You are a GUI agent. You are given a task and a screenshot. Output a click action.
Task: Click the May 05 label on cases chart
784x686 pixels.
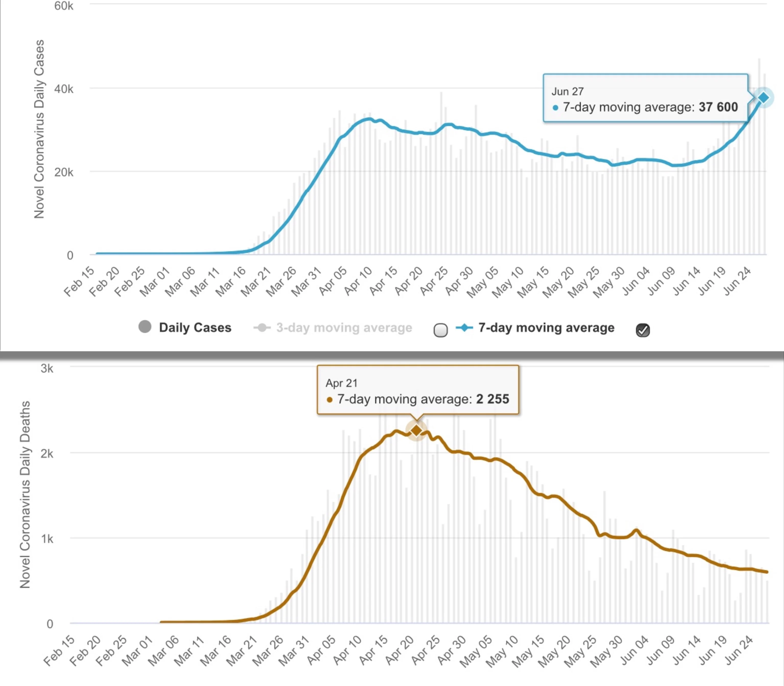click(482, 282)
